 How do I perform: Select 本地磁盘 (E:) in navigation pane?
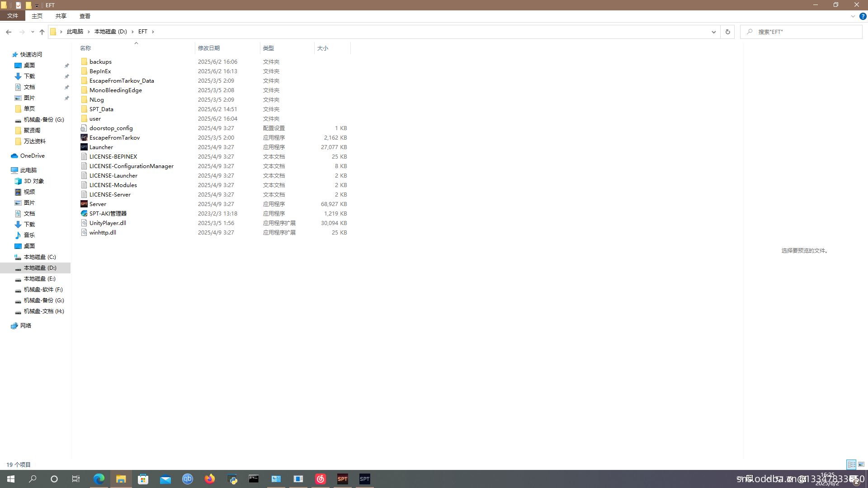click(x=40, y=278)
